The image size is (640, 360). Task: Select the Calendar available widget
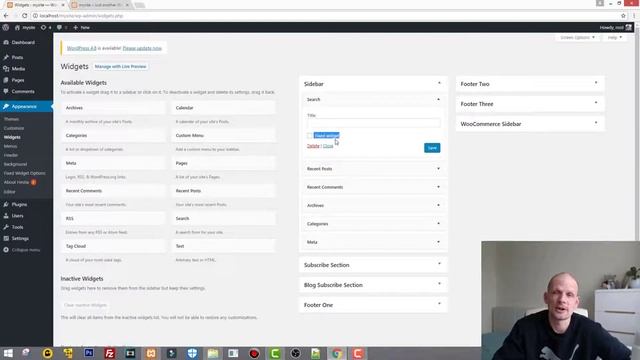224,108
